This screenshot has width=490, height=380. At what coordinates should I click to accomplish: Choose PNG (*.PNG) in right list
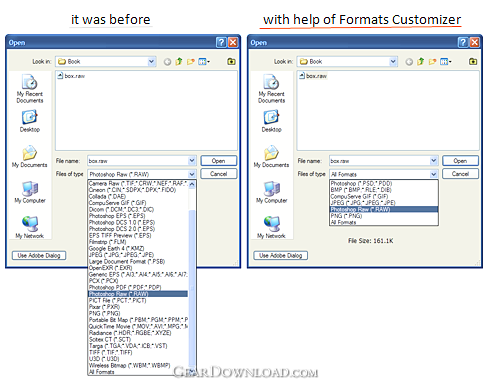(x=384, y=216)
